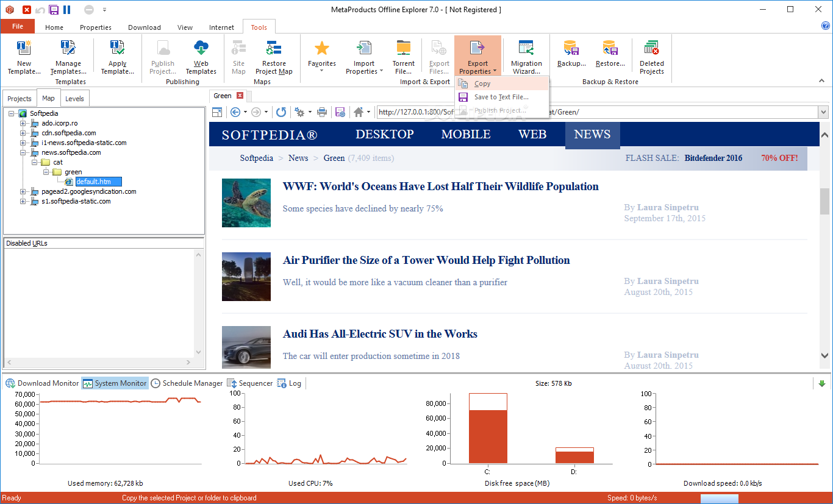This screenshot has height=504, width=833.
Task: Open the home button dropdown arrow
Action: 369,112
